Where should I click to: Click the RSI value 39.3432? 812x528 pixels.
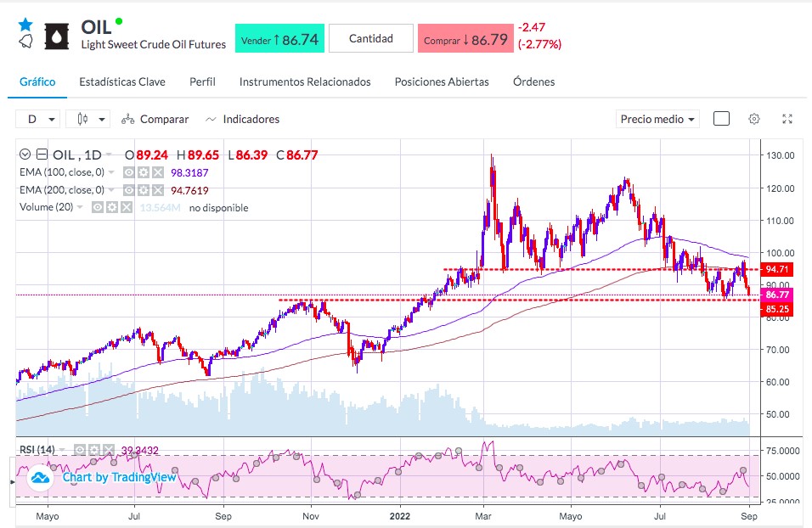pos(140,451)
